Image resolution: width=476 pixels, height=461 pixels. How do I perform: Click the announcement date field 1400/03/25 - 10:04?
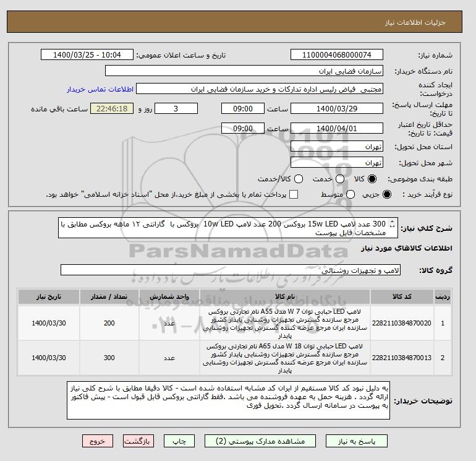click(x=87, y=55)
